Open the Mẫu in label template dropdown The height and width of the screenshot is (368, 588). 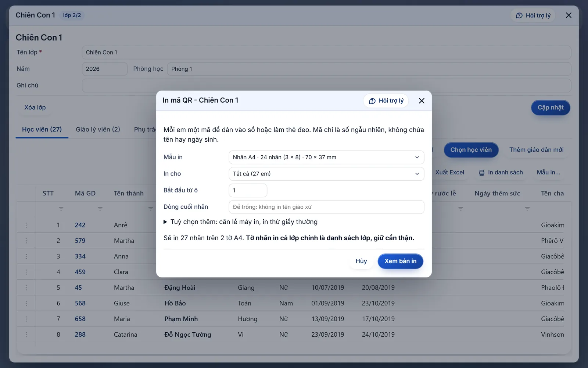tap(326, 157)
